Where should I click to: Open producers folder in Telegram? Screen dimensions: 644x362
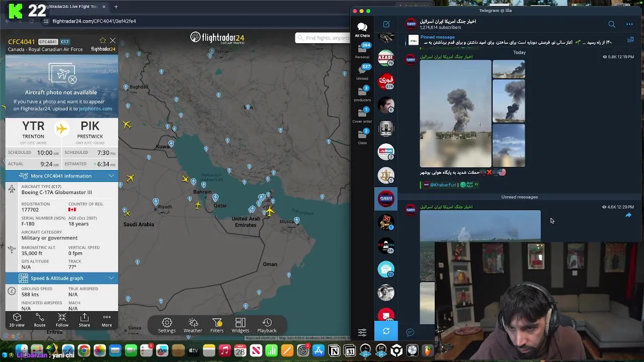tap(362, 94)
